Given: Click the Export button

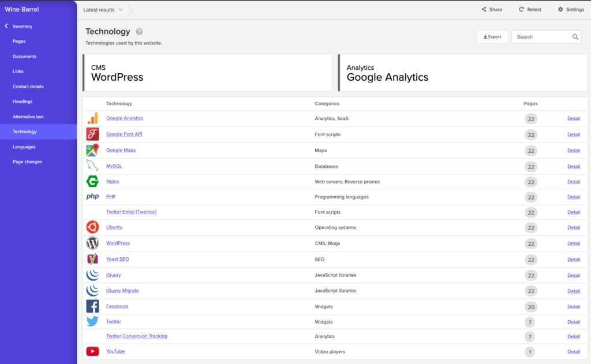Looking at the screenshot, I should 492,37.
